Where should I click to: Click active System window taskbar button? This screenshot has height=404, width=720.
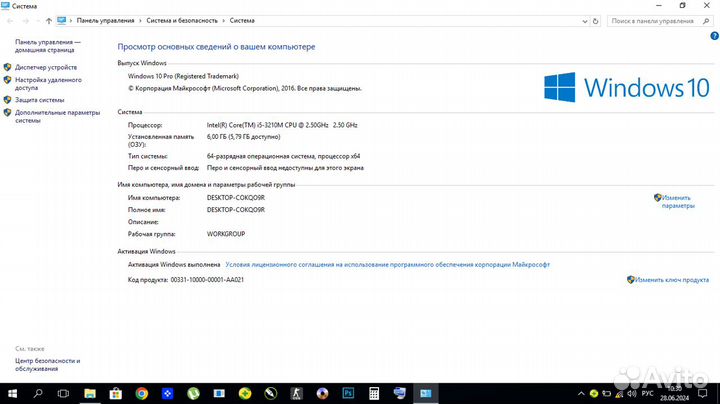426,393
